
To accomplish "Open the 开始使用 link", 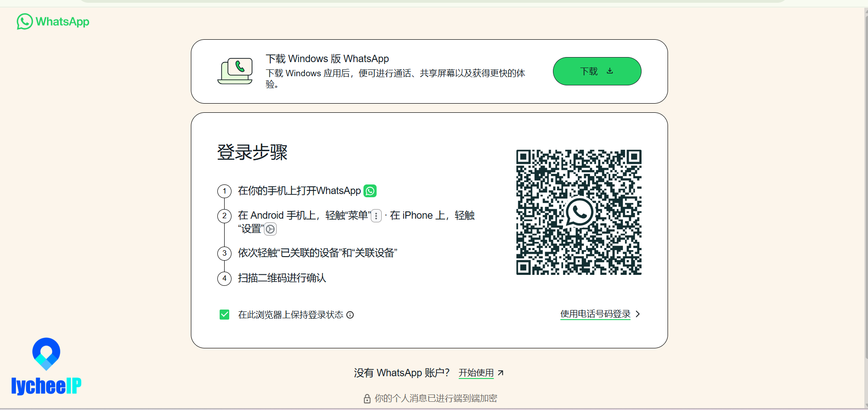I will click(476, 373).
